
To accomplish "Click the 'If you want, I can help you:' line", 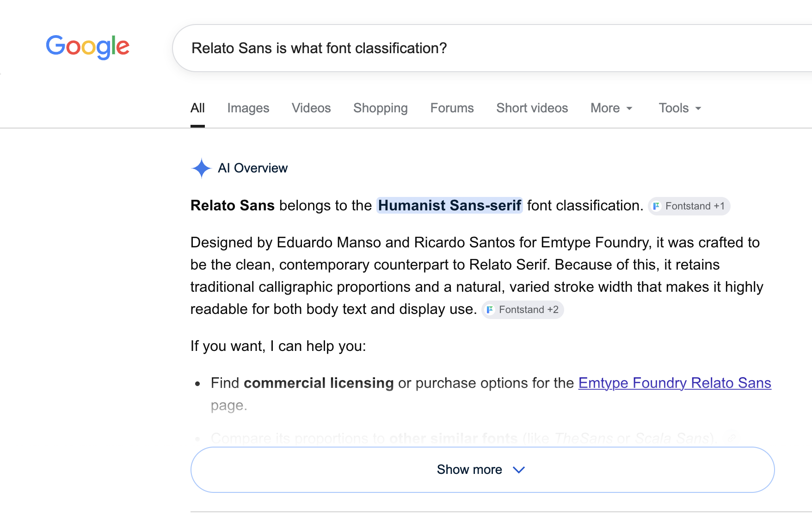I will (278, 346).
